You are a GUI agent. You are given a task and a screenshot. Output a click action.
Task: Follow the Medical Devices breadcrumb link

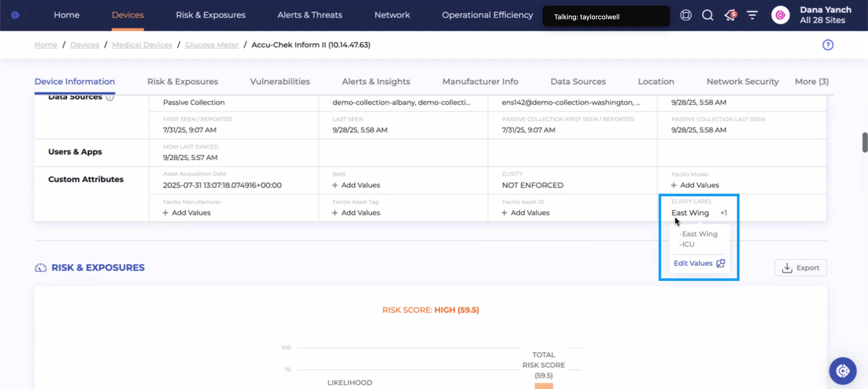142,45
